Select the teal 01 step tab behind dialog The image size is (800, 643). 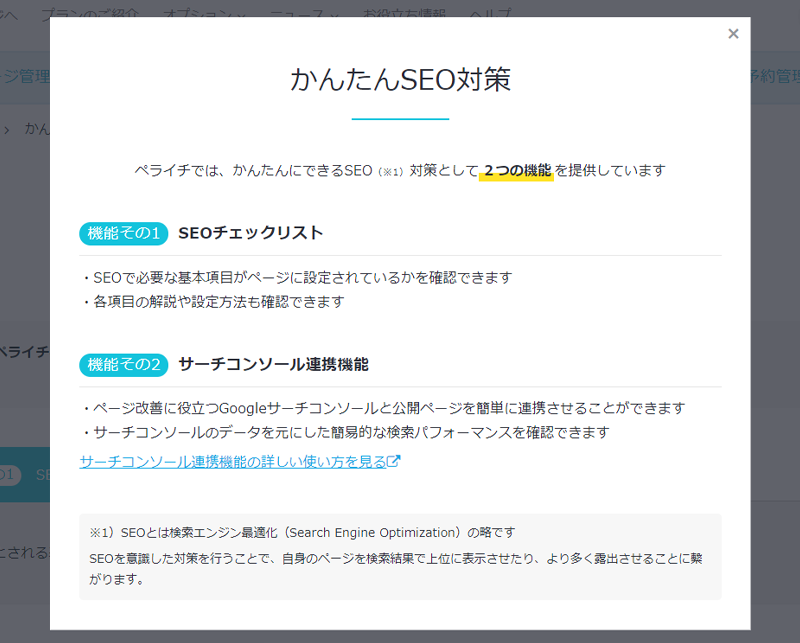(x=10, y=474)
